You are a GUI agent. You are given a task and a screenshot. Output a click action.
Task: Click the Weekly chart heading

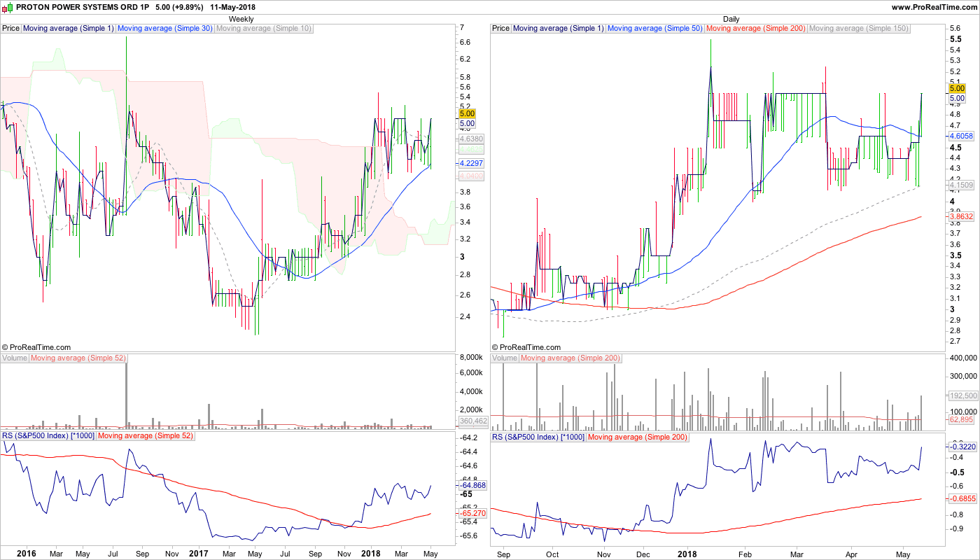(241, 19)
